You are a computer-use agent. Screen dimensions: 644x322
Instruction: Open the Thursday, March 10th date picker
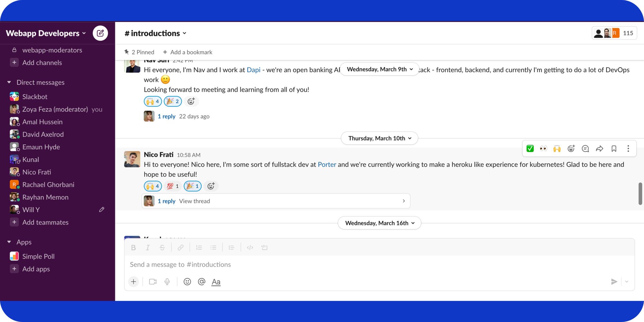[380, 138]
